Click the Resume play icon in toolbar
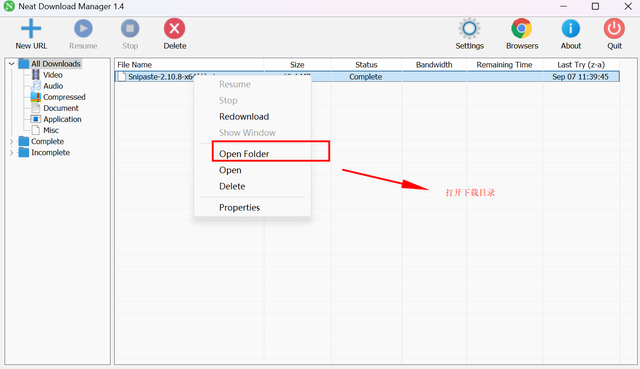640x369 pixels. coord(83,29)
